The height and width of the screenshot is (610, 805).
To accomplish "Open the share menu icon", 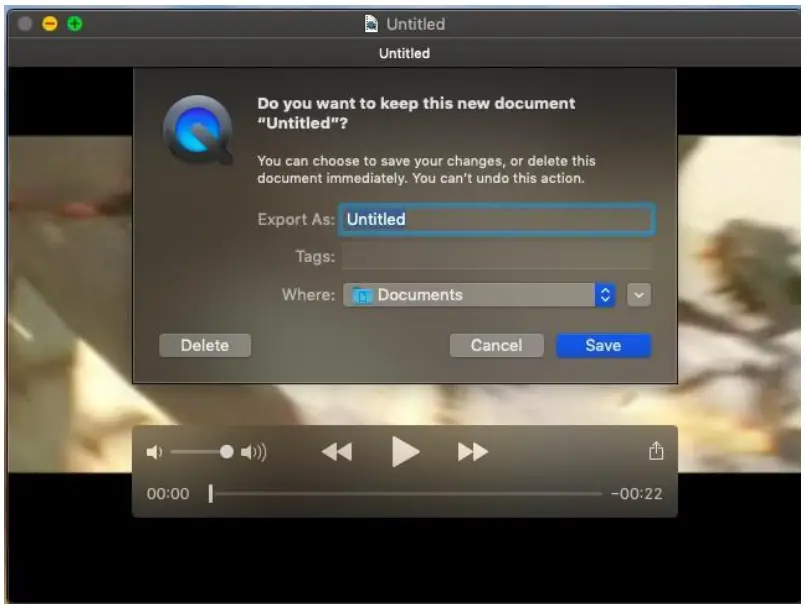I will 656,451.
